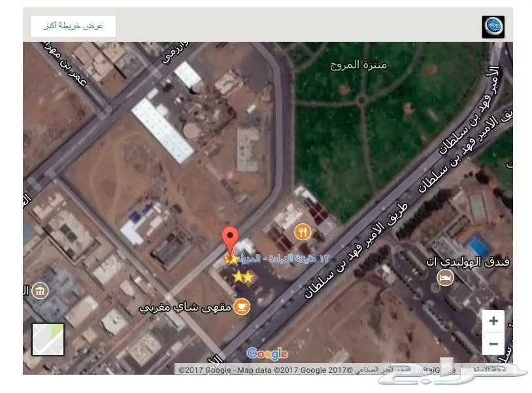Click the 'مقهى شاي مغربي' cafe label
The width and height of the screenshot is (532, 393).
click(x=185, y=306)
